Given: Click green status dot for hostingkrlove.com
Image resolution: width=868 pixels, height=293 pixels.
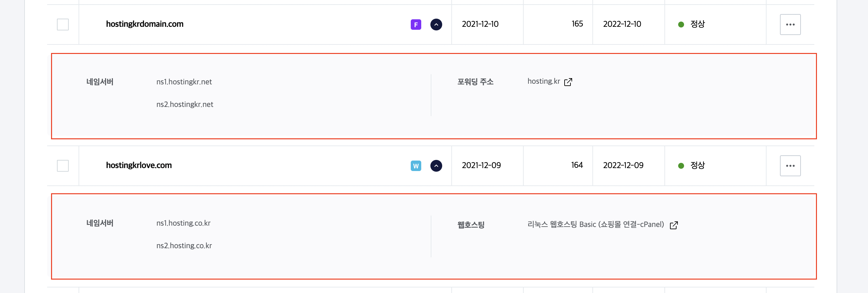Looking at the screenshot, I should point(681,166).
